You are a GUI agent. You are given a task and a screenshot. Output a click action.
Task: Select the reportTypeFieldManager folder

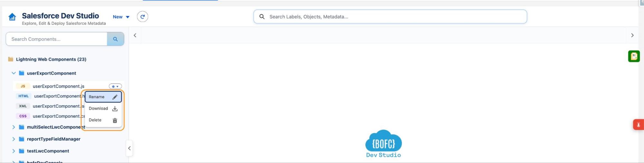(x=53, y=139)
